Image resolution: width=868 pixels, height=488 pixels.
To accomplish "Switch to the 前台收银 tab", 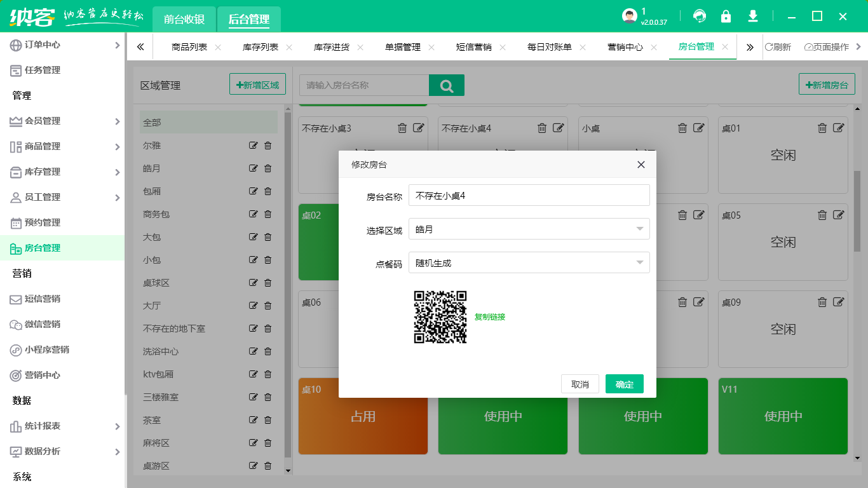I will pos(184,19).
